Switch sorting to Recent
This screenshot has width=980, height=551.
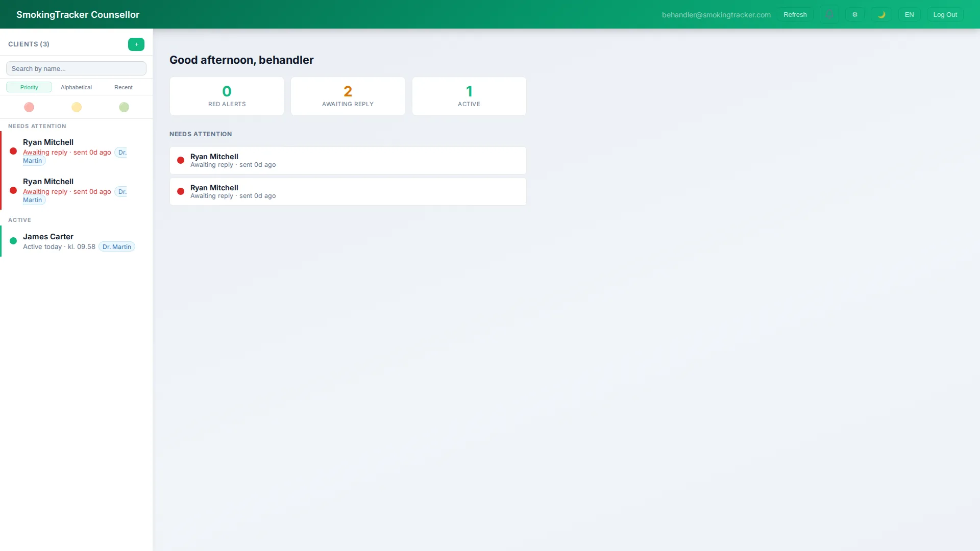point(123,87)
